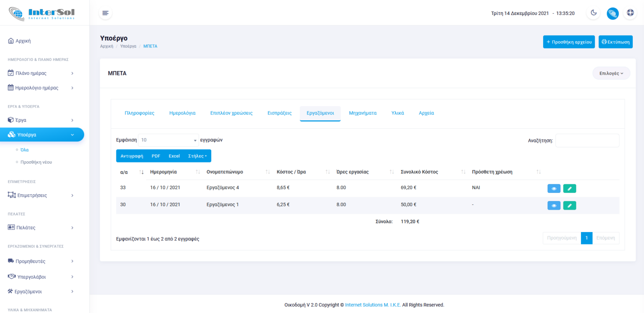The height and width of the screenshot is (313, 644).
Task: Expand Πλάνο ημέρας in the sidebar
Action: coord(41,73)
